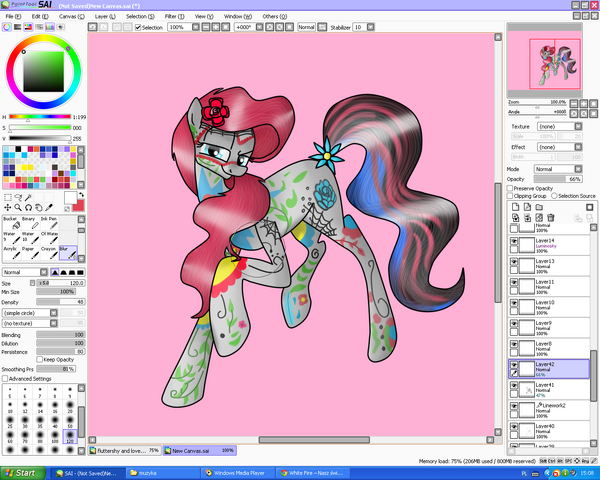Select Layer41 in the layer list
The width and height of the screenshot is (600, 480).
[x=549, y=390]
